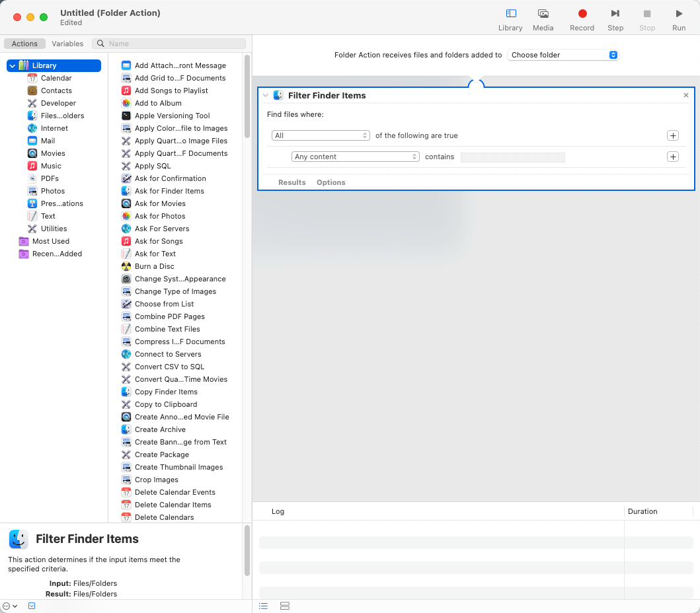This screenshot has width=700, height=613.
Task: Click the Step toolbar icon
Action: click(x=615, y=14)
